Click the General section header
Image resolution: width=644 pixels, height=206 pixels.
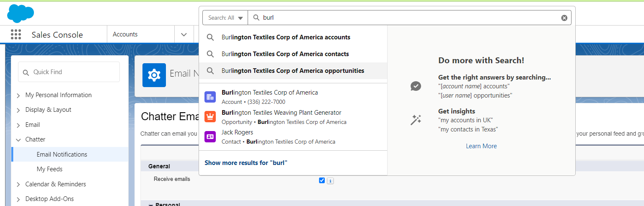pyautogui.click(x=159, y=166)
